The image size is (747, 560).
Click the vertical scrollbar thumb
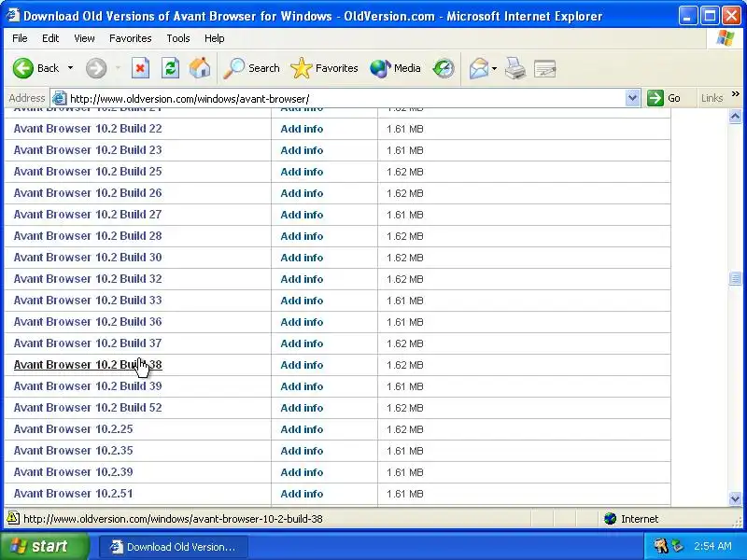(x=735, y=278)
